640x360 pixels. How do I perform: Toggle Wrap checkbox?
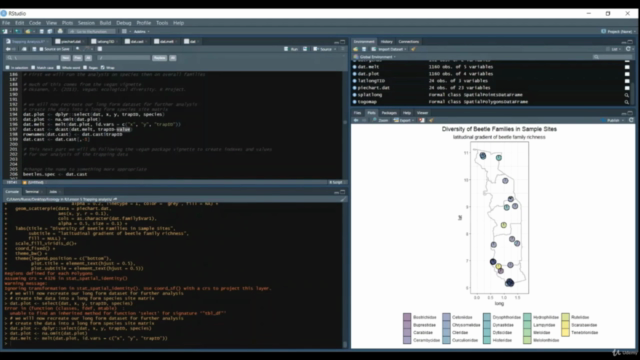pyautogui.click(x=103, y=67)
